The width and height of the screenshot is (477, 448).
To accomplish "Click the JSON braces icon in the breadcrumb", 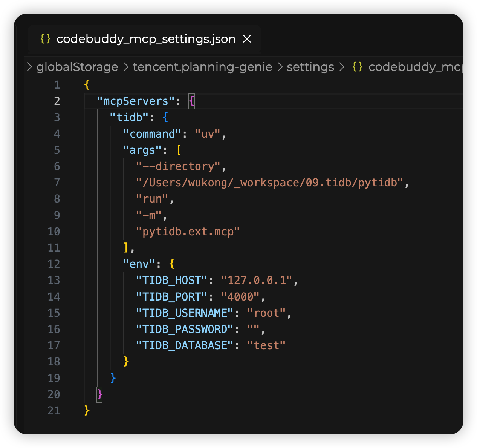I will pyautogui.click(x=358, y=67).
